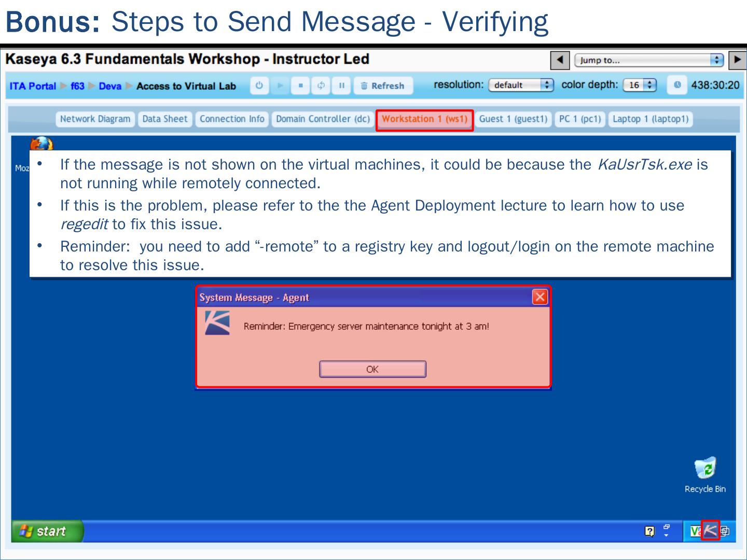The height and width of the screenshot is (560, 747).
Task: Go to previous page with left arrow
Action: pyautogui.click(x=560, y=60)
